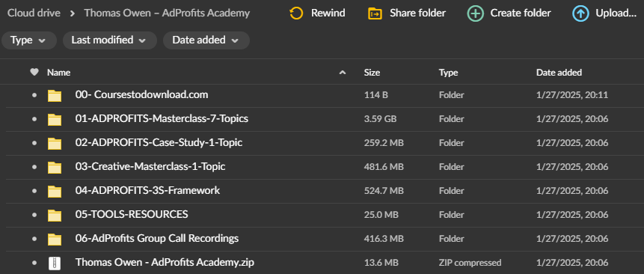Click the 114 B size value
Screen dimensions: 644x274
tap(375, 95)
